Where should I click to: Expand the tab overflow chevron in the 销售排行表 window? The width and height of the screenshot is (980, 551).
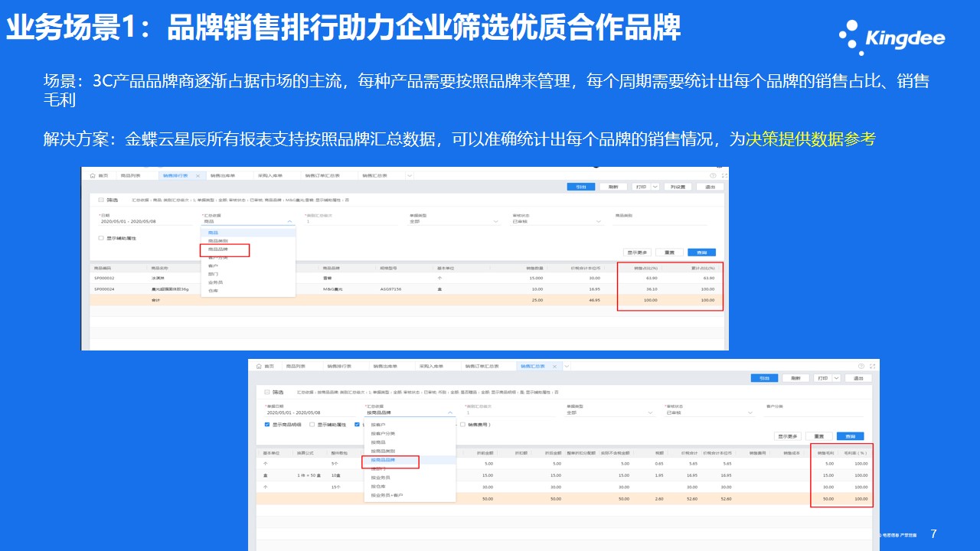coord(410,176)
